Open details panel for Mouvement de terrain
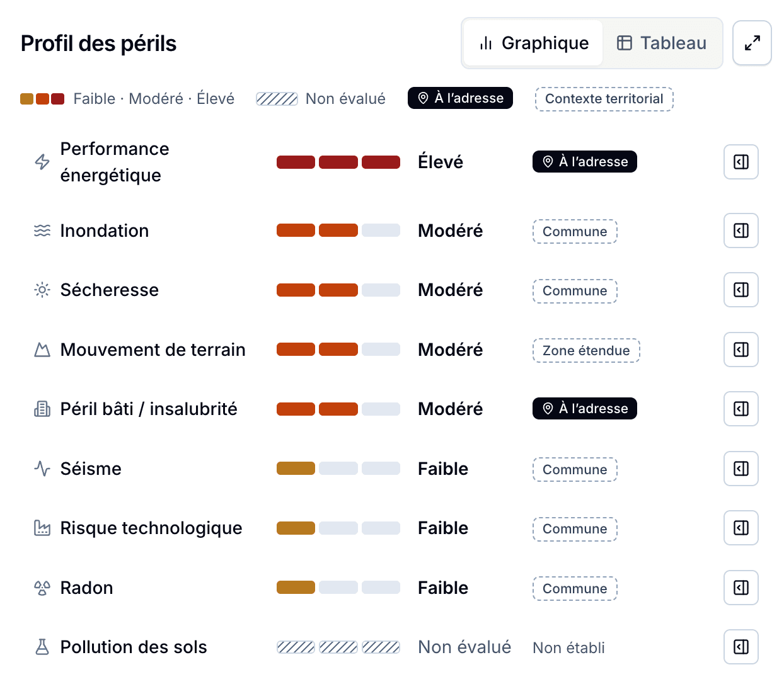Image resolution: width=784 pixels, height=689 pixels. pos(741,350)
